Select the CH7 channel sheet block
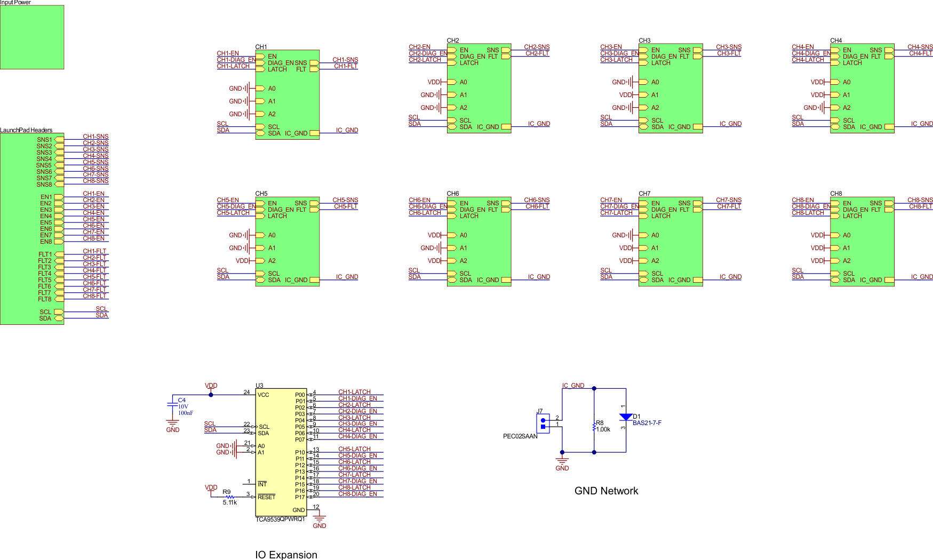This screenshot has width=933, height=560. click(671, 242)
